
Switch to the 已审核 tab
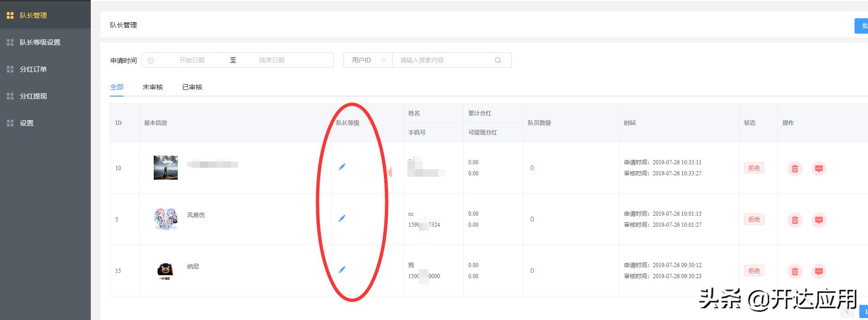[x=192, y=87]
